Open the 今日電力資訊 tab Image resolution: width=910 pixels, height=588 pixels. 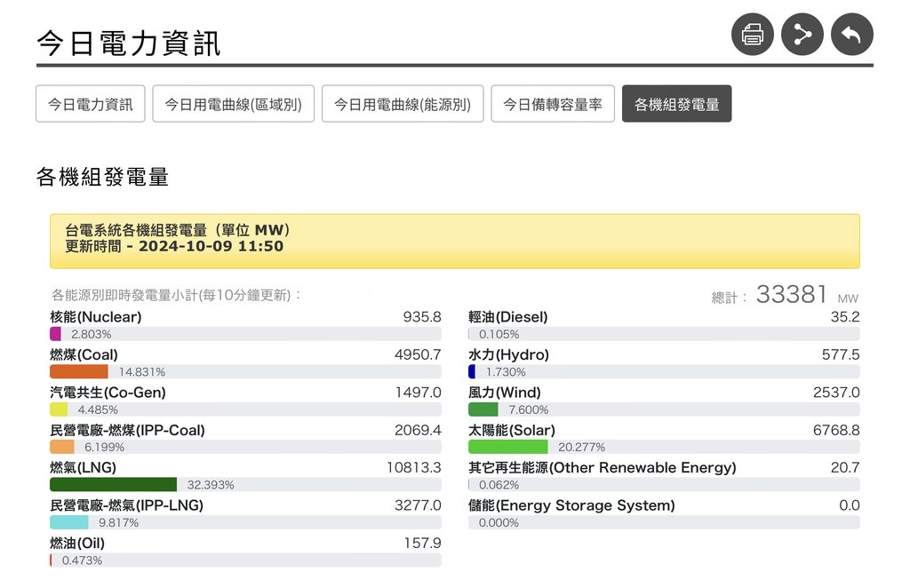(x=91, y=104)
